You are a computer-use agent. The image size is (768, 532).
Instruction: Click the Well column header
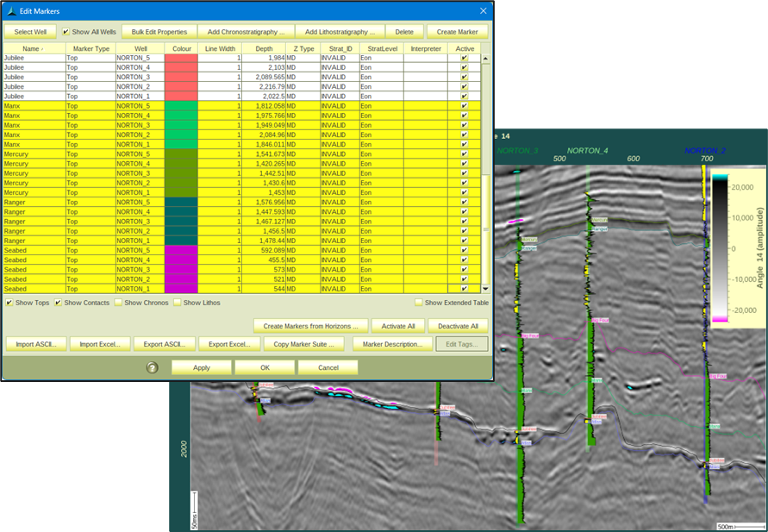click(140, 49)
